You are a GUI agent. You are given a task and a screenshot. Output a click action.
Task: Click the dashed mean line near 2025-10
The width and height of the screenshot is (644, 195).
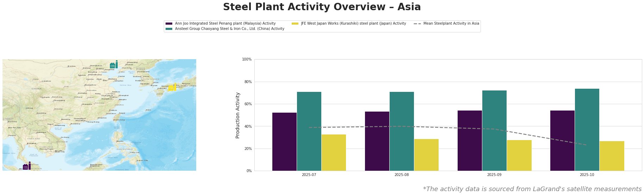coord(578,144)
